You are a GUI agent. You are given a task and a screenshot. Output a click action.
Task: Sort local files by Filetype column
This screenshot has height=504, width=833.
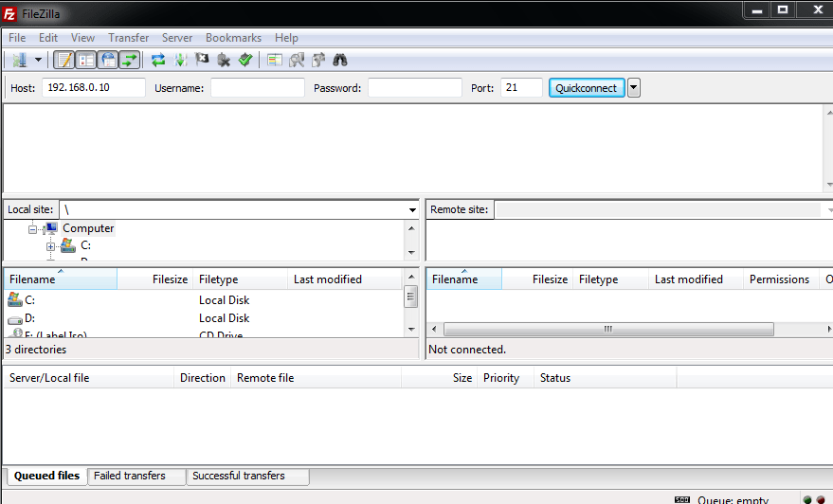tap(240, 279)
